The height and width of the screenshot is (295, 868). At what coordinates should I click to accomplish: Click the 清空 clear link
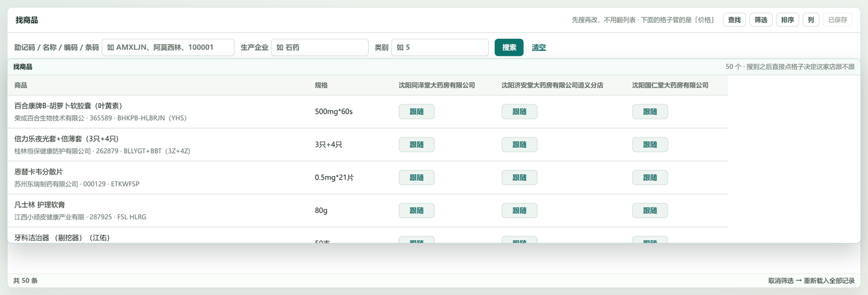(539, 48)
